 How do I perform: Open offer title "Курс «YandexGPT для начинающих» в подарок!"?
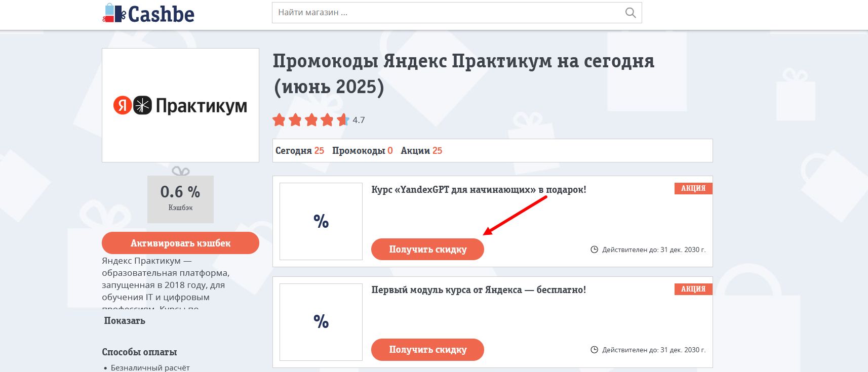click(479, 190)
